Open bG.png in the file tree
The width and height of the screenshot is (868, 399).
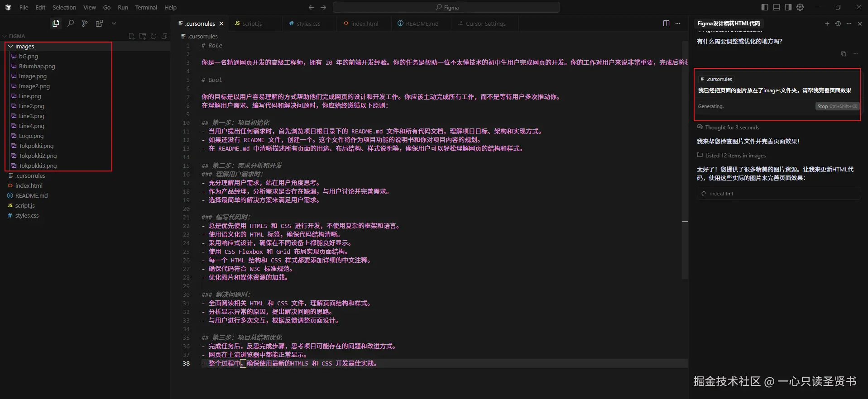point(29,56)
